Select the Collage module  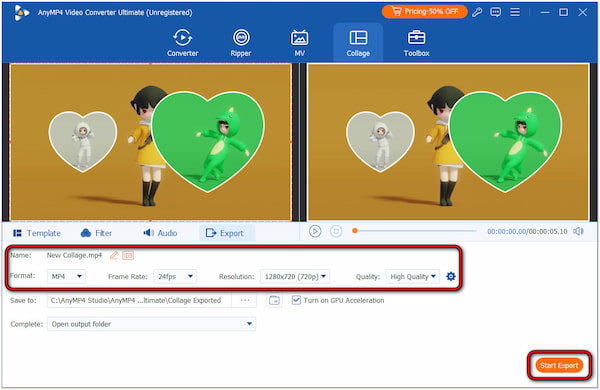358,43
